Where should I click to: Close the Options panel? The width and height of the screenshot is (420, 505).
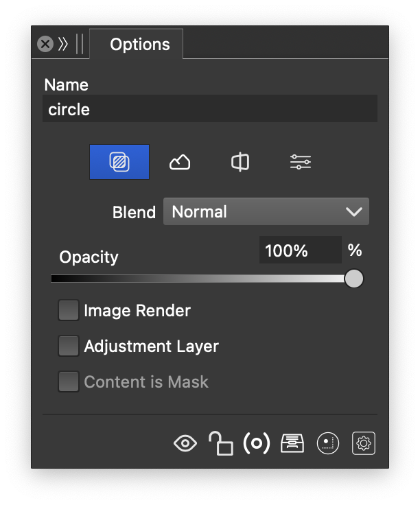(x=45, y=45)
